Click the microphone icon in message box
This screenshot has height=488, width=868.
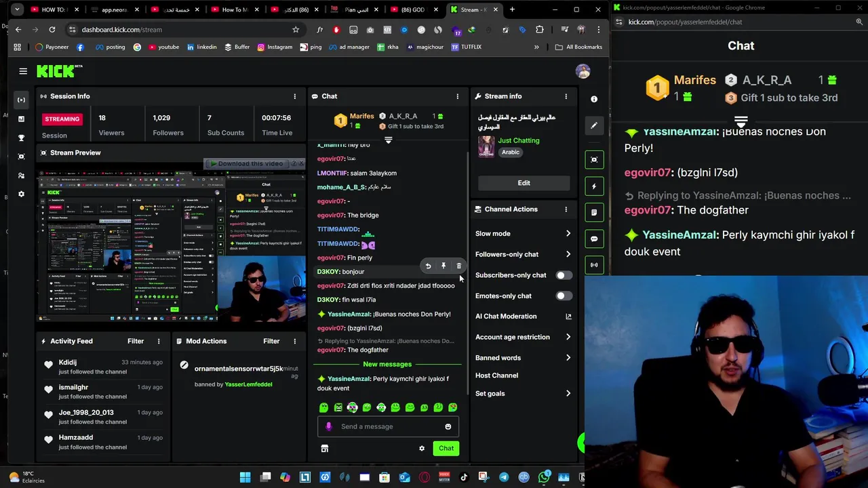click(328, 426)
